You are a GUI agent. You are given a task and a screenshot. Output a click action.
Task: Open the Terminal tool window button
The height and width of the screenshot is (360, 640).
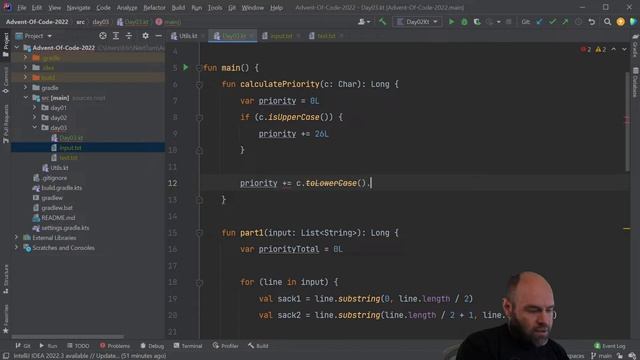188,346
